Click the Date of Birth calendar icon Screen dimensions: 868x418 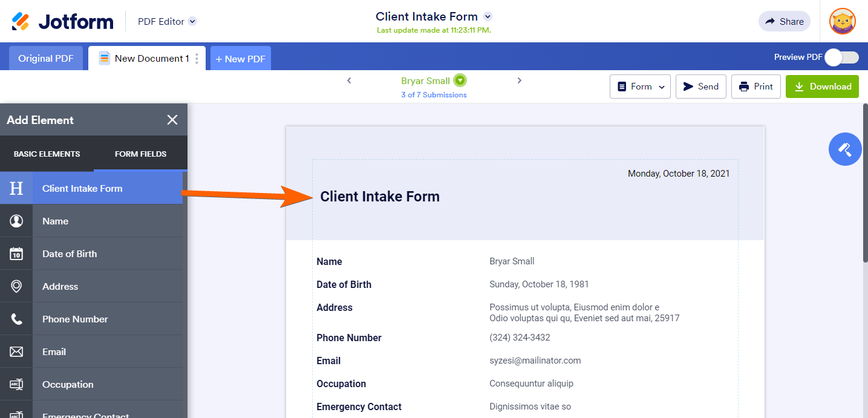(16, 253)
